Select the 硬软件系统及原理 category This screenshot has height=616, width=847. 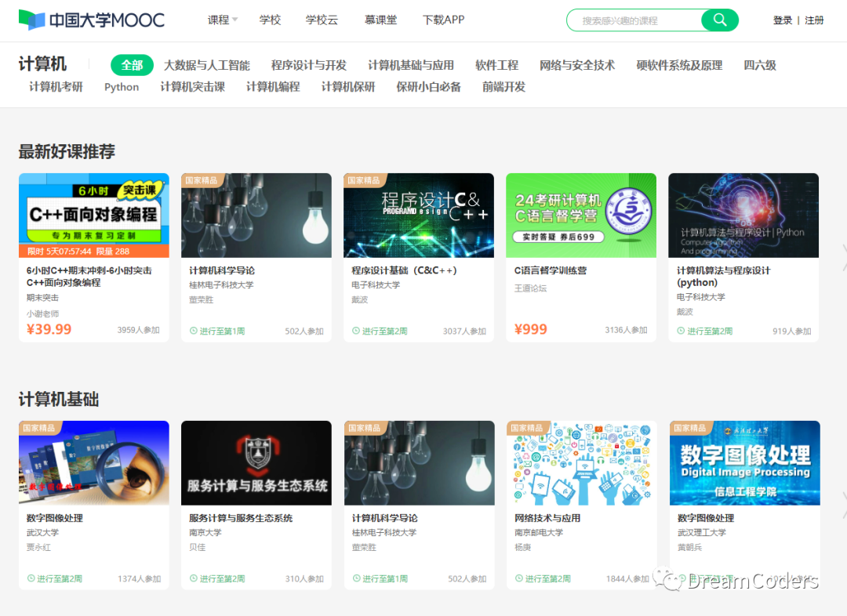click(x=679, y=65)
